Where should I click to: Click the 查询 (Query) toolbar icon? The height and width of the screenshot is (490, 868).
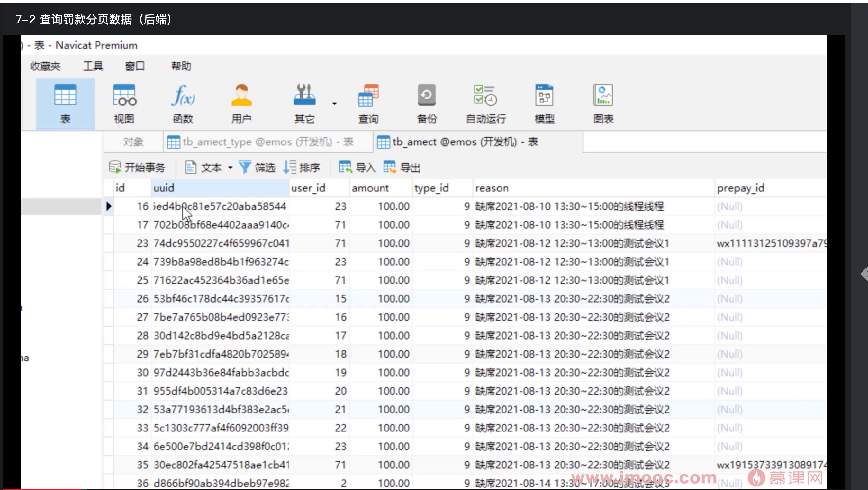368,103
